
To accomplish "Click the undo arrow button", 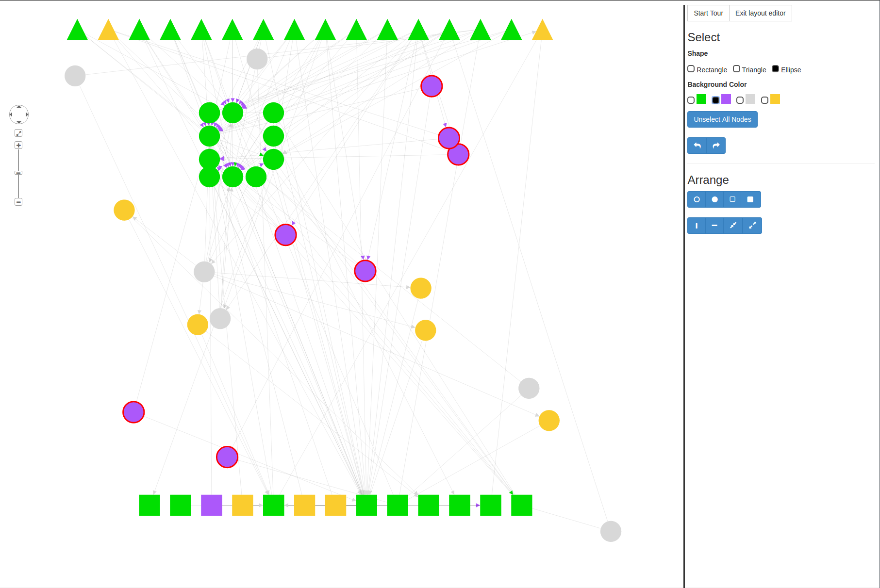I will (697, 146).
